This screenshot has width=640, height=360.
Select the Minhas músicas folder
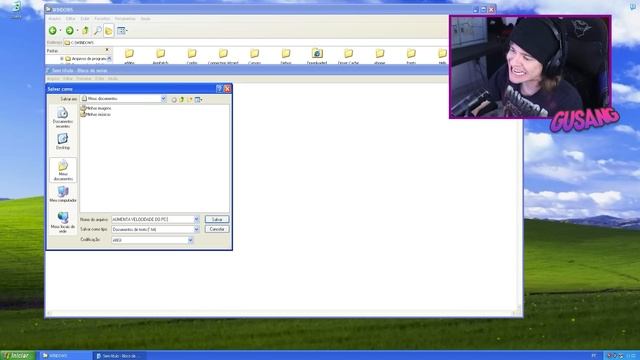[96, 115]
